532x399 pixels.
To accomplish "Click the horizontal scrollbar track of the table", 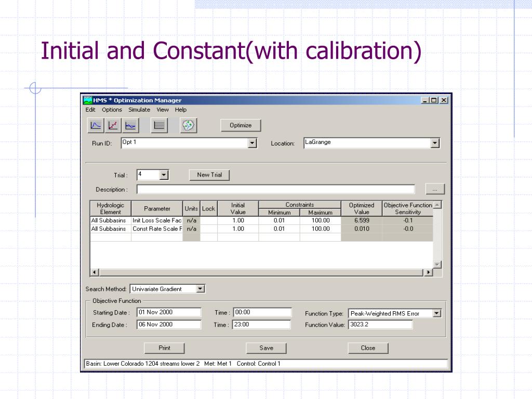I will 261,272.
